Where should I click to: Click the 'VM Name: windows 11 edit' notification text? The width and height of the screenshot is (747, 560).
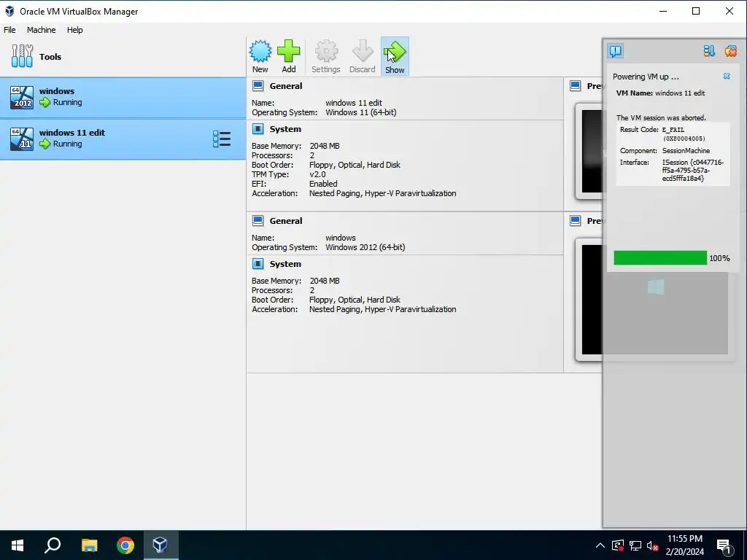pos(660,93)
